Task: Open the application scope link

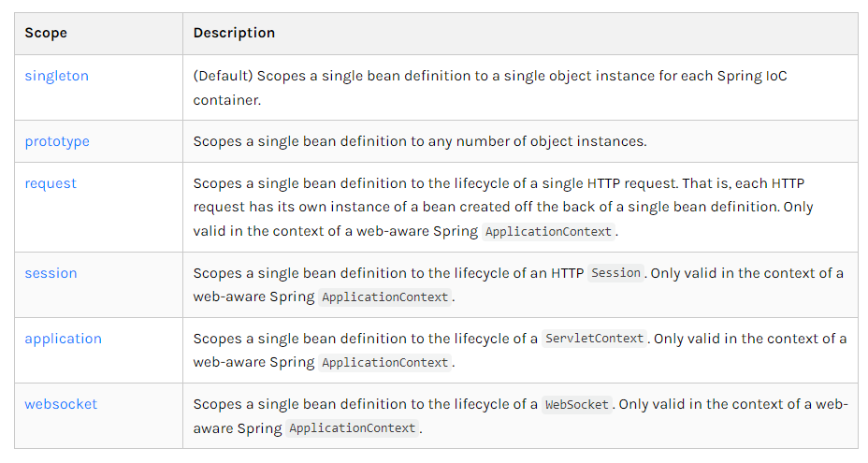Action: tap(63, 339)
